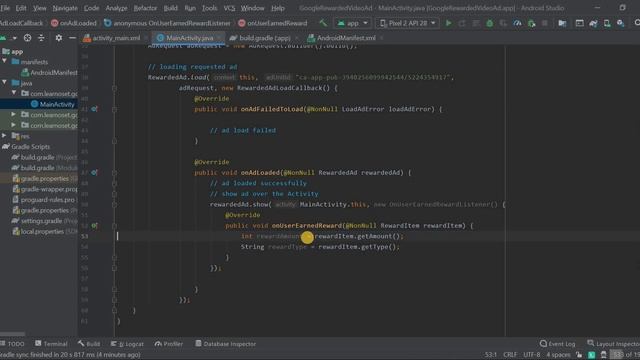Start debugging with the green bug icon
This screenshot has width=640, height=360.
[x=489, y=23]
